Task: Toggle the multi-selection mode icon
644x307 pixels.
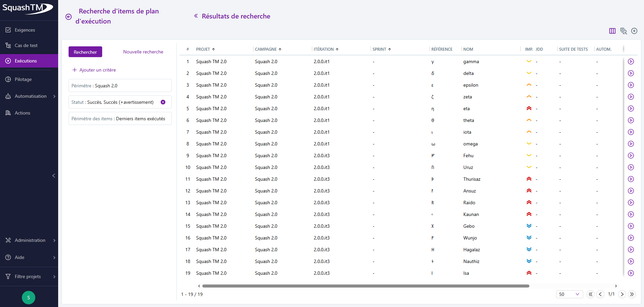Action: [624, 31]
